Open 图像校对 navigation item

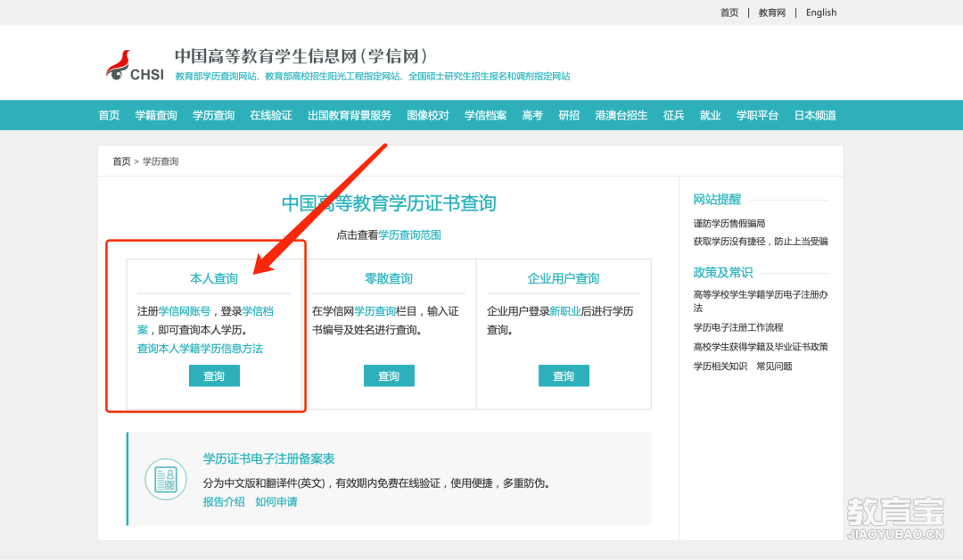[427, 115]
